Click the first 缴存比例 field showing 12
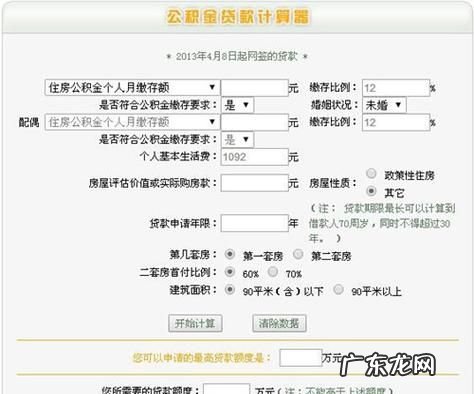Image resolution: width=474 pixels, height=394 pixels. pos(396,88)
